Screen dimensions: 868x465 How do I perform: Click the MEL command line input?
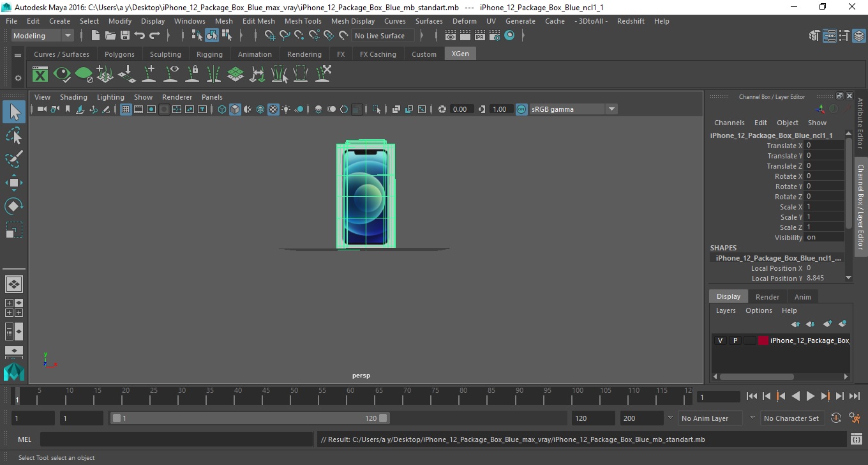(x=176, y=439)
